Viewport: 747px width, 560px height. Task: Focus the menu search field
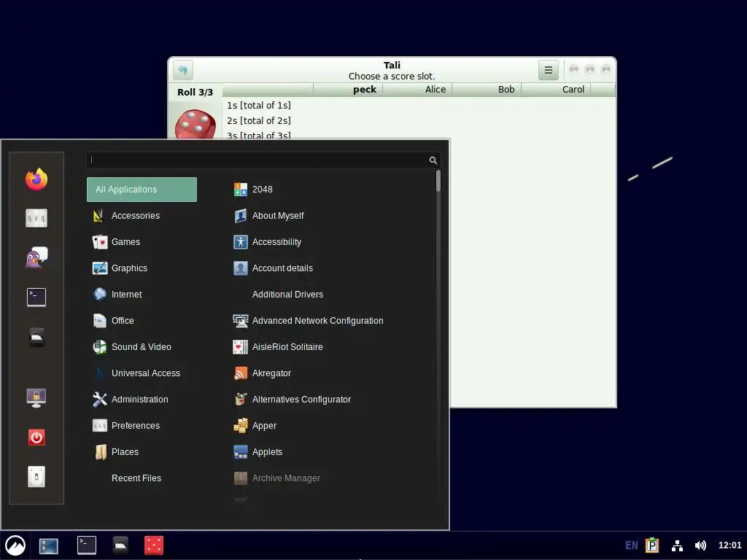pos(263,160)
